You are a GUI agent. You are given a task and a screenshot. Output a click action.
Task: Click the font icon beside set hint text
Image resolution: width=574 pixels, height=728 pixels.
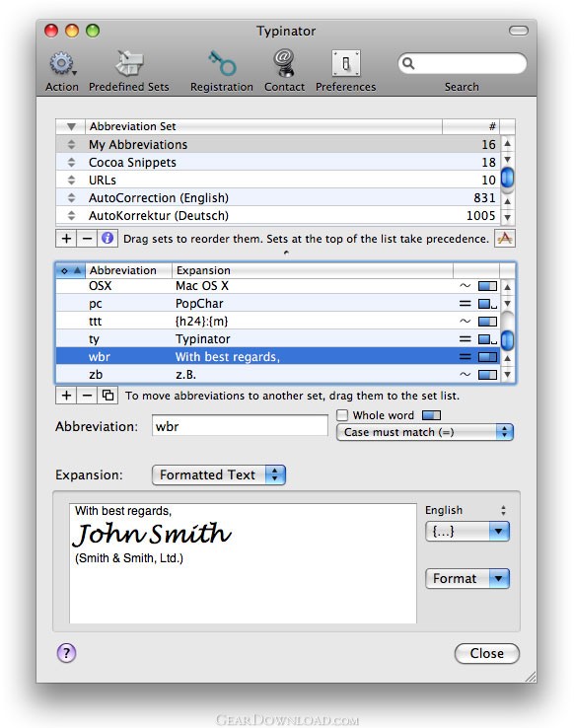[x=504, y=239]
